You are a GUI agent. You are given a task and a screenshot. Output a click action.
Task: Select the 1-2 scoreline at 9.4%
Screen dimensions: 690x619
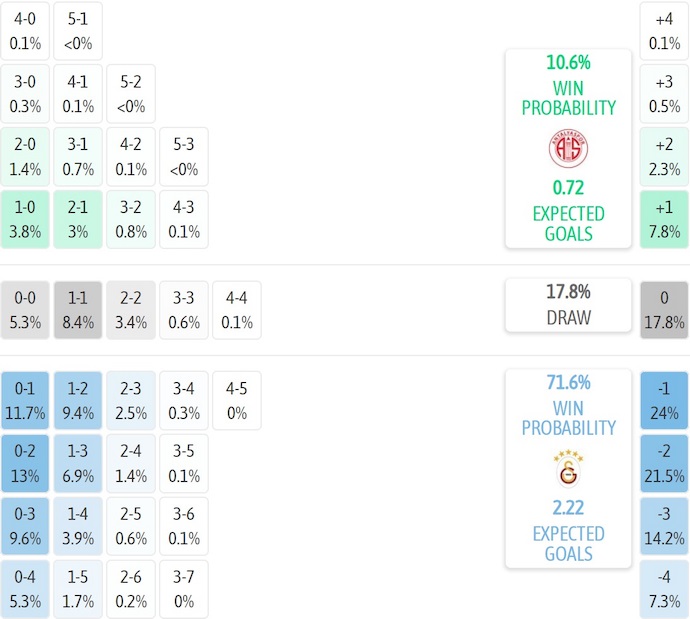(78, 400)
